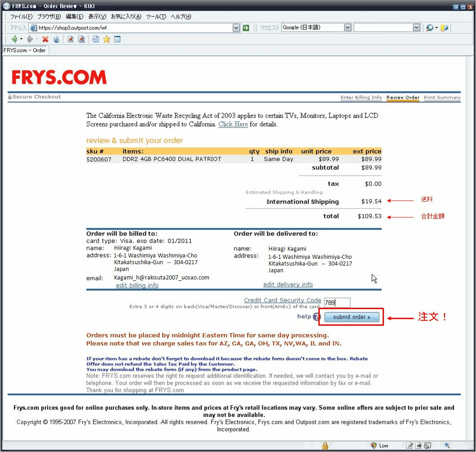
Task: Open the ヘルプ(H) menu
Action: click(x=181, y=17)
